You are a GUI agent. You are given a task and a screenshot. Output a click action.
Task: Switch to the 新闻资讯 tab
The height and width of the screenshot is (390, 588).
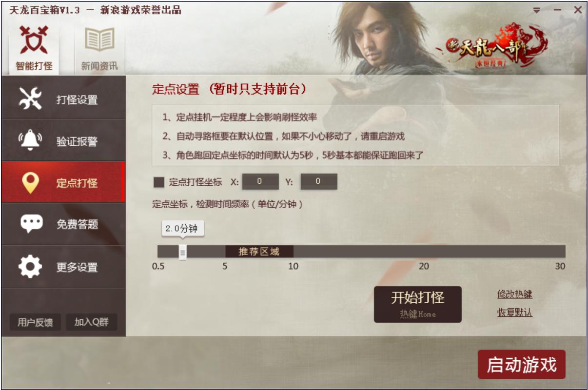(99, 48)
